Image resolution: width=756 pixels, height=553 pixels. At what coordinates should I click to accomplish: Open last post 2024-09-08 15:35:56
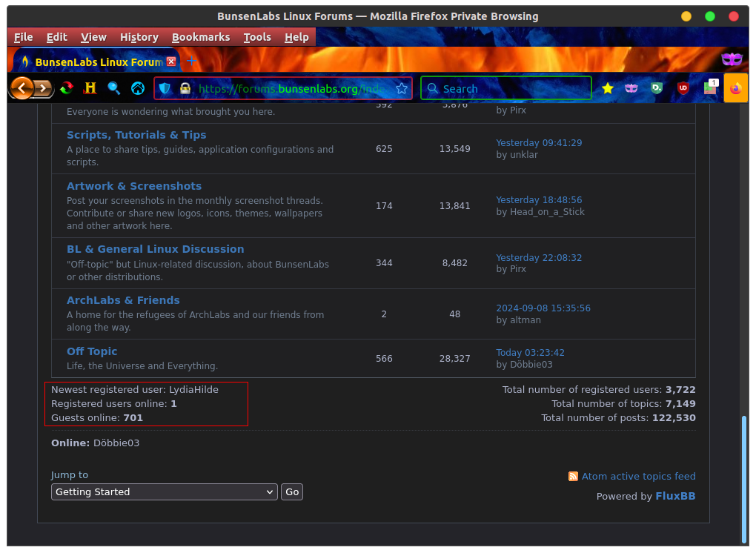pos(543,308)
